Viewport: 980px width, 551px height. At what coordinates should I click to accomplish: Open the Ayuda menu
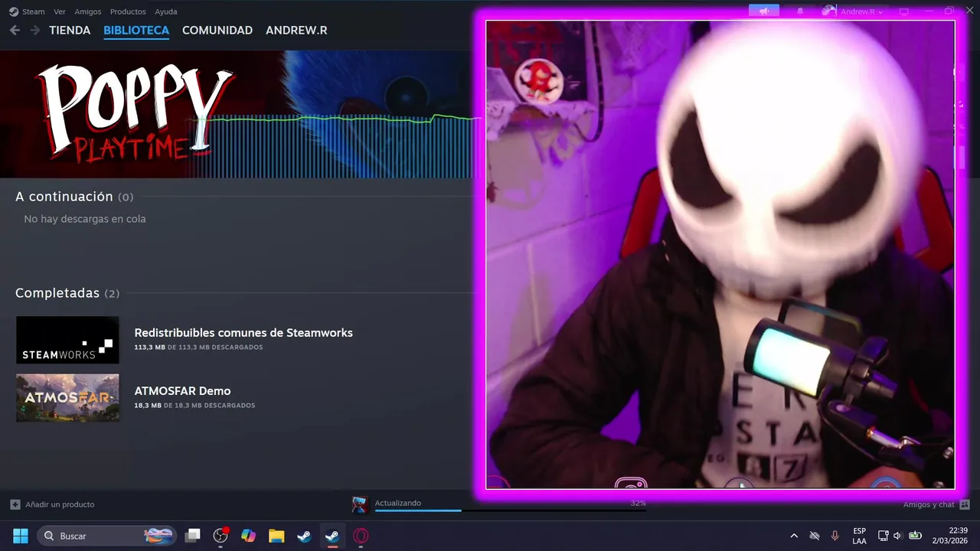166,11
